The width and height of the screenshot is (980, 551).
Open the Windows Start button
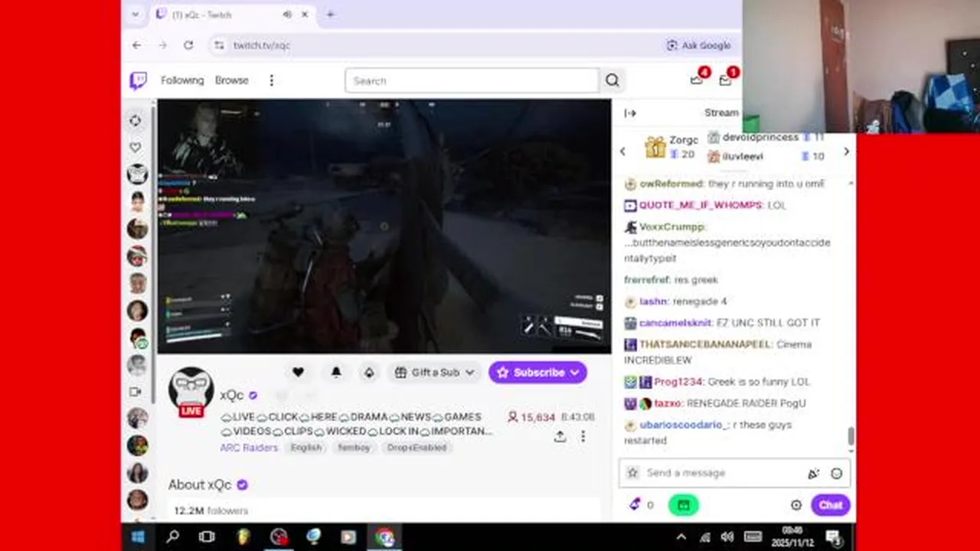click(139, 537)
